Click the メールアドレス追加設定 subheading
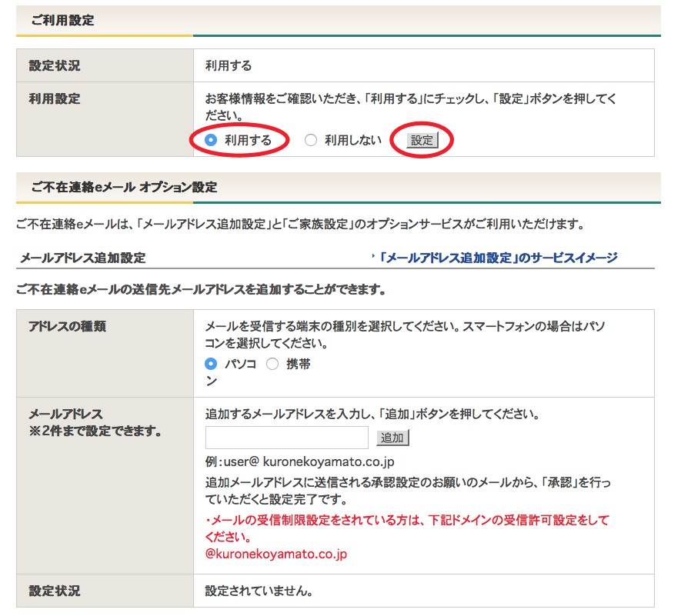The image size is (681, 616). coord(83,258)
